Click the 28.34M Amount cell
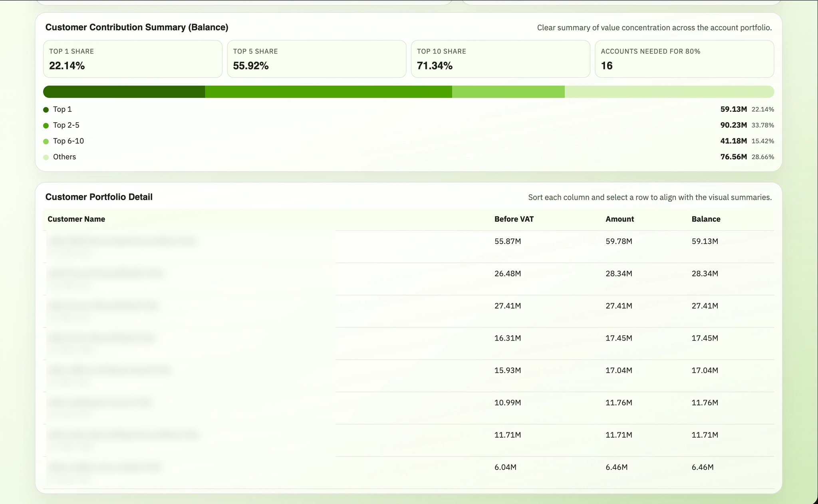This screenshot has width=818, height=504. coord(619,274)
